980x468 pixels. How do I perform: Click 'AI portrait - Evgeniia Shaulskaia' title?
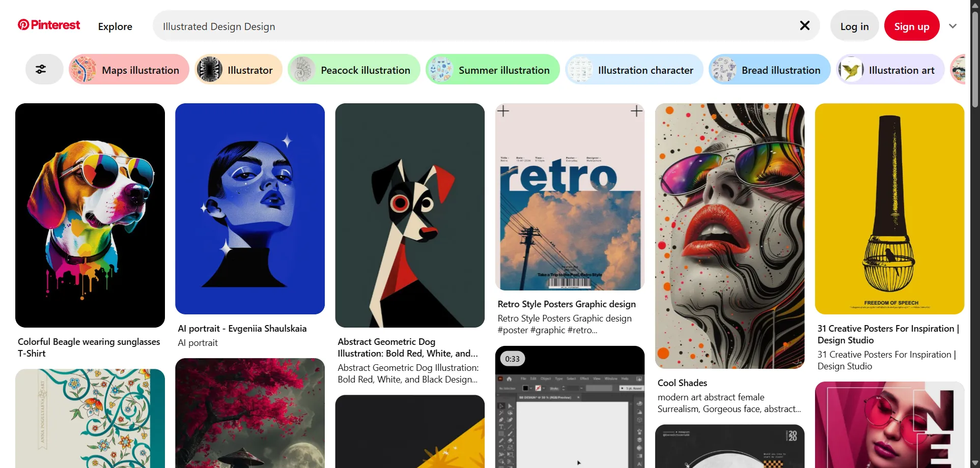click(x=242, y=329)
